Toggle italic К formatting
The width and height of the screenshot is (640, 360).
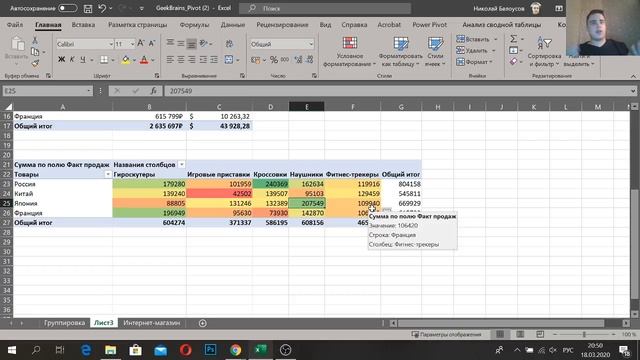(72, 60)
